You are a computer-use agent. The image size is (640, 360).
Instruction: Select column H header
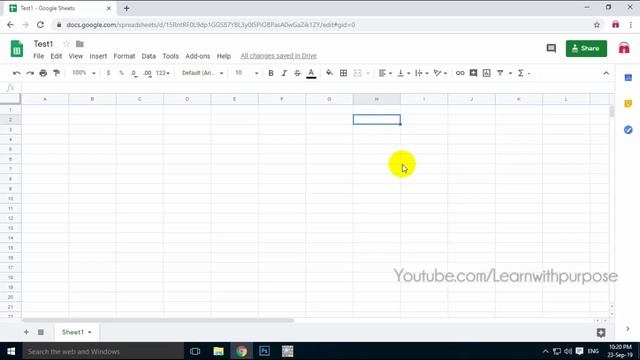(x=377, y=99)
